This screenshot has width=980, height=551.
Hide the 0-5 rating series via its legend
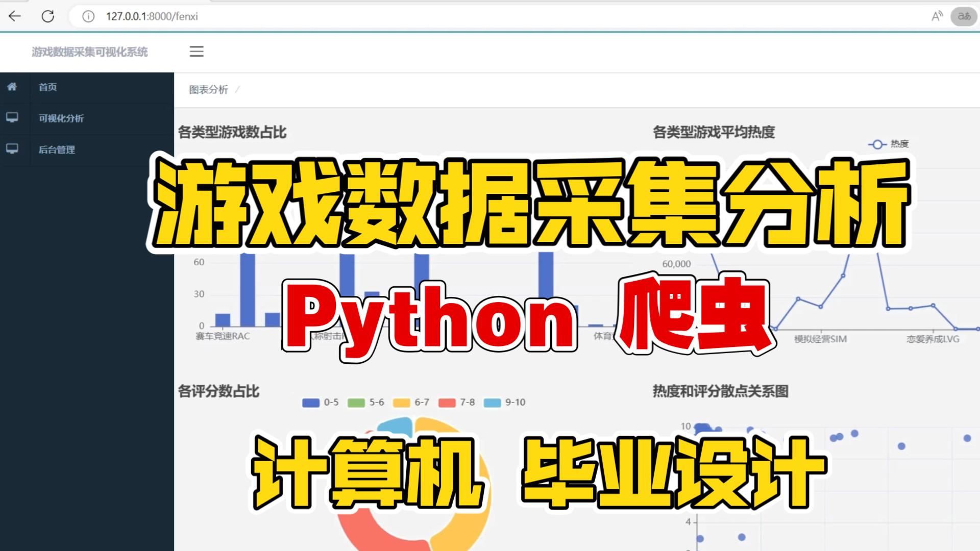point(321,403)
